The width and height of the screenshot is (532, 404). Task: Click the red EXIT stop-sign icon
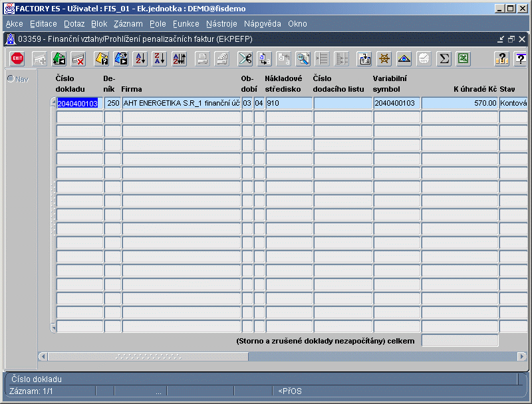tap(17, 58)
